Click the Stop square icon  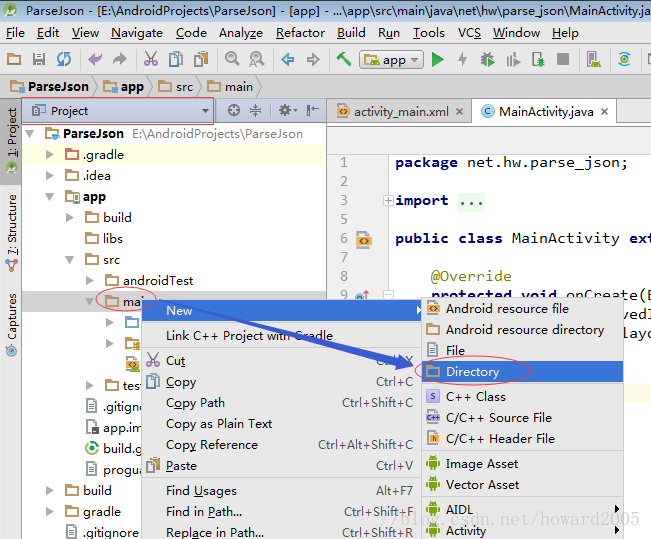tap(563, 59)
